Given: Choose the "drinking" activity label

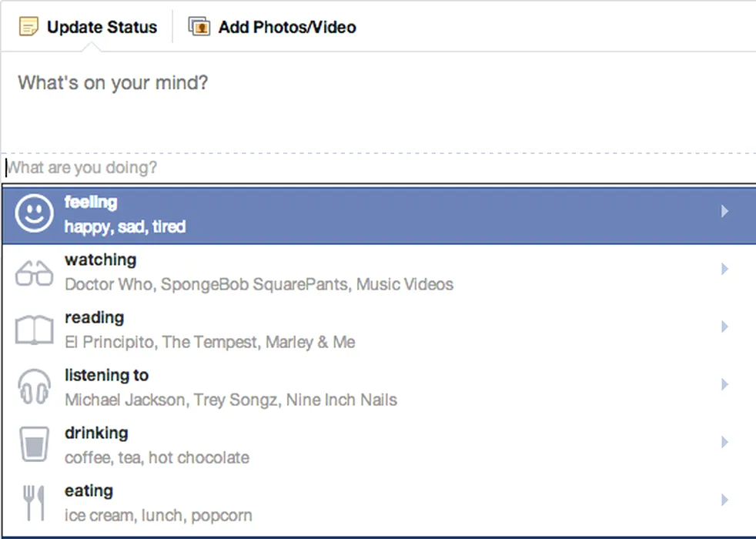Looking at the screenshot, I should 96,434.
